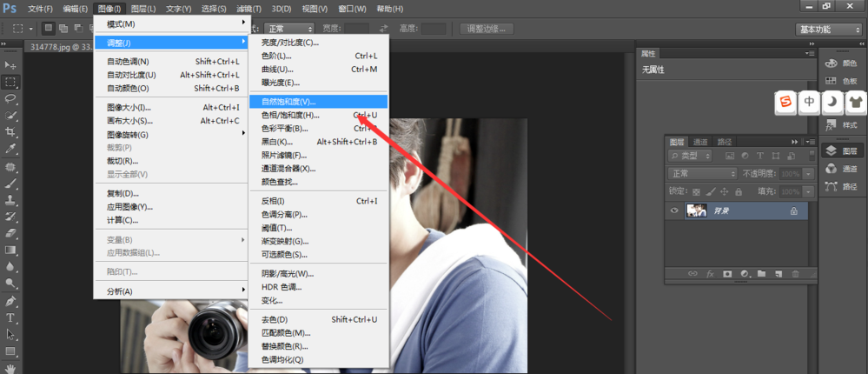Select the Clone Stamp tool
This screenshot has width=868, height=374.
click(10, 200)
